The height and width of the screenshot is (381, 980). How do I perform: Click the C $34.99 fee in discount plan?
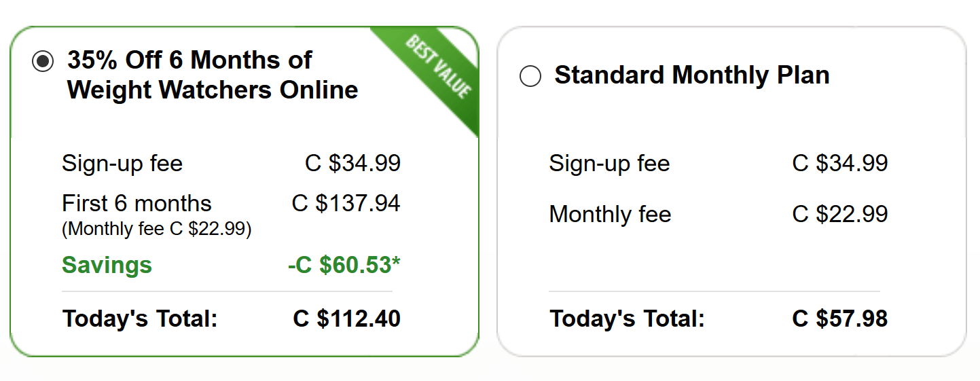coord(352,164)
